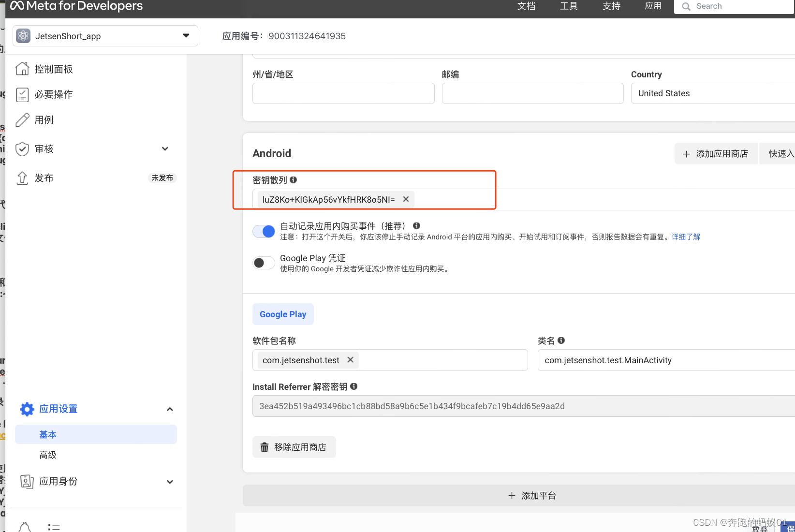The image size is (795, 532).
Task: Click the Meta for Developers logo
Action: (76, 6)
